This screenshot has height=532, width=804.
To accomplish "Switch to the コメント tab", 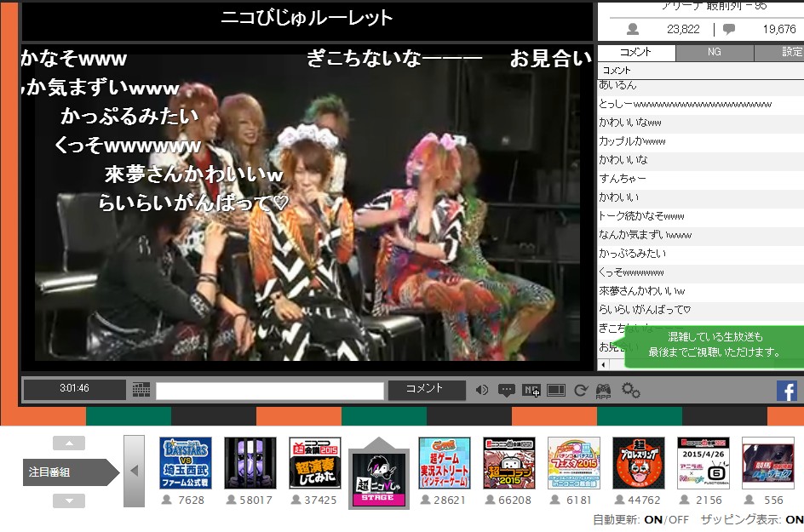I will pyautogui.click(x=636, y=52).
